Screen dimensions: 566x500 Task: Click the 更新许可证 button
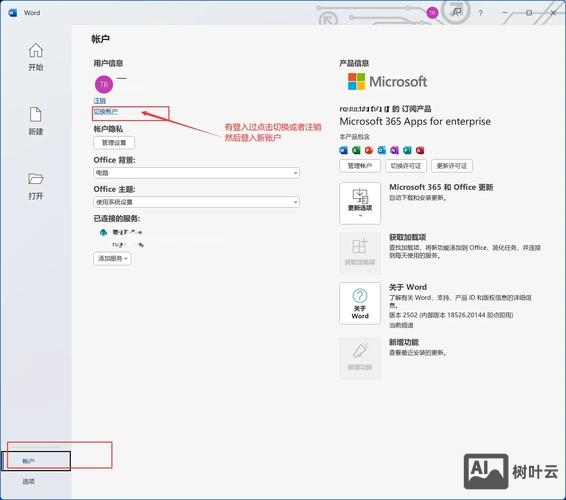tap(452, 166)
